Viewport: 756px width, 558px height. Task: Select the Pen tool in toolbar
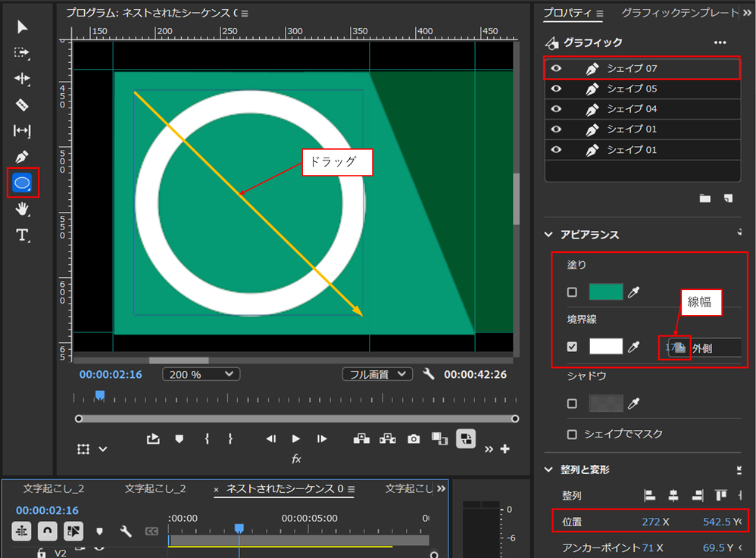(x=22, y=157)
